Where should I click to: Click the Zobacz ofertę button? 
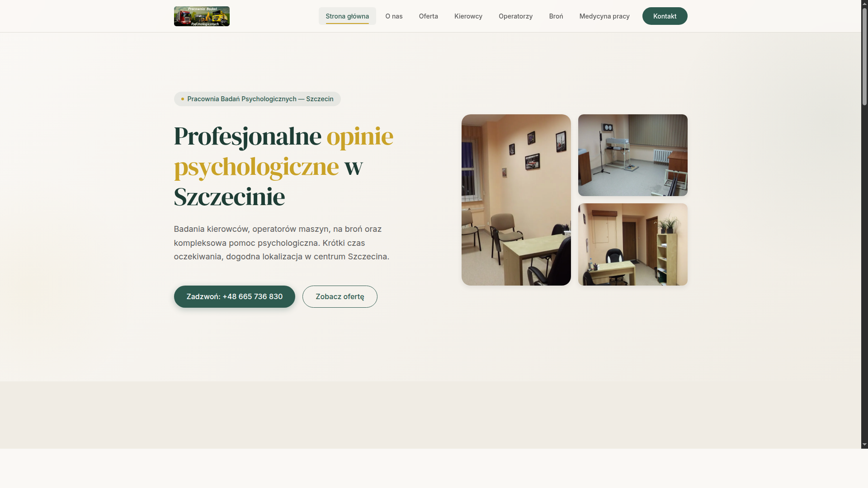340,296
